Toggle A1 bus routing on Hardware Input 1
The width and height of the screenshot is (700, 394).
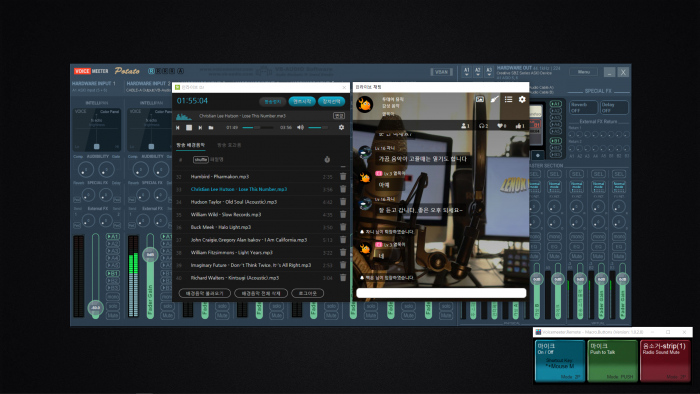113,236
